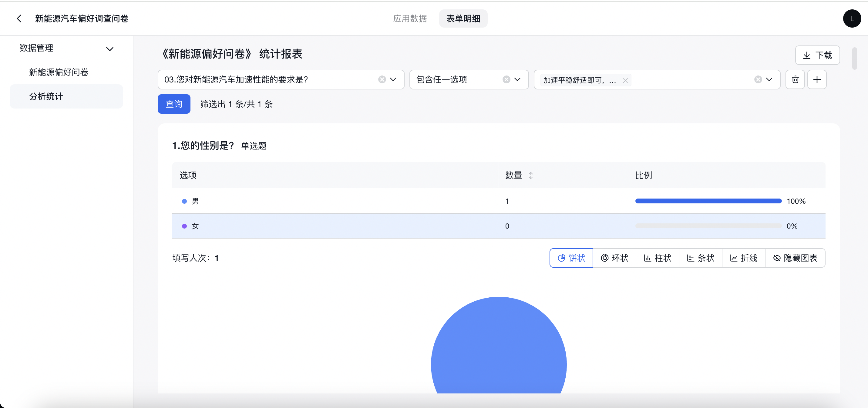The height and width of the screenshot is (408, 868).
Task: Delete the filter condition via trash icon
Action: [x=795, y=79]
